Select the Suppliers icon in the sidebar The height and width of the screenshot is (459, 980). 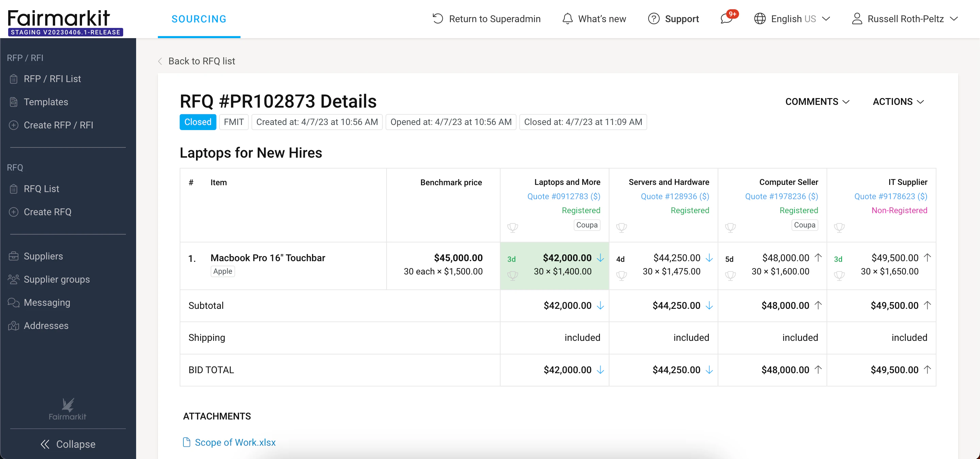(14, 256)
